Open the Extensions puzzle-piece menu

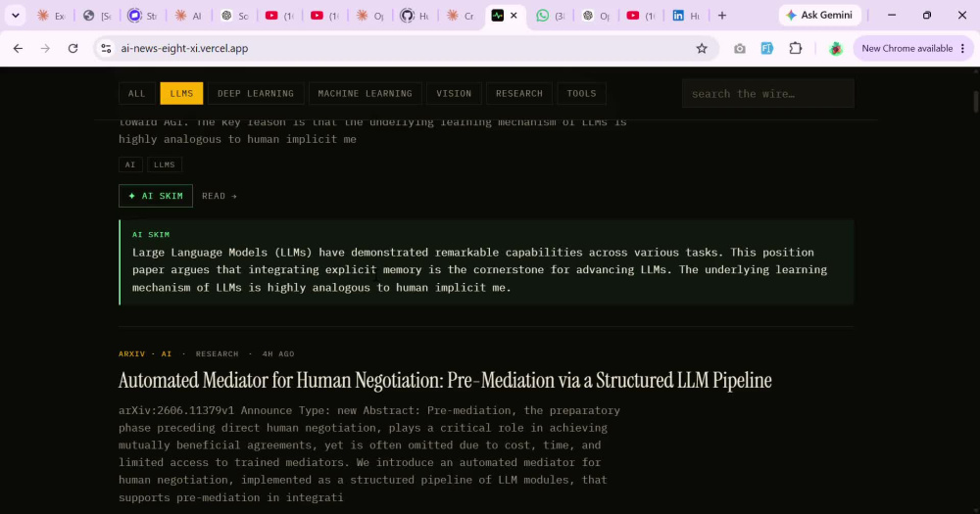795,48
